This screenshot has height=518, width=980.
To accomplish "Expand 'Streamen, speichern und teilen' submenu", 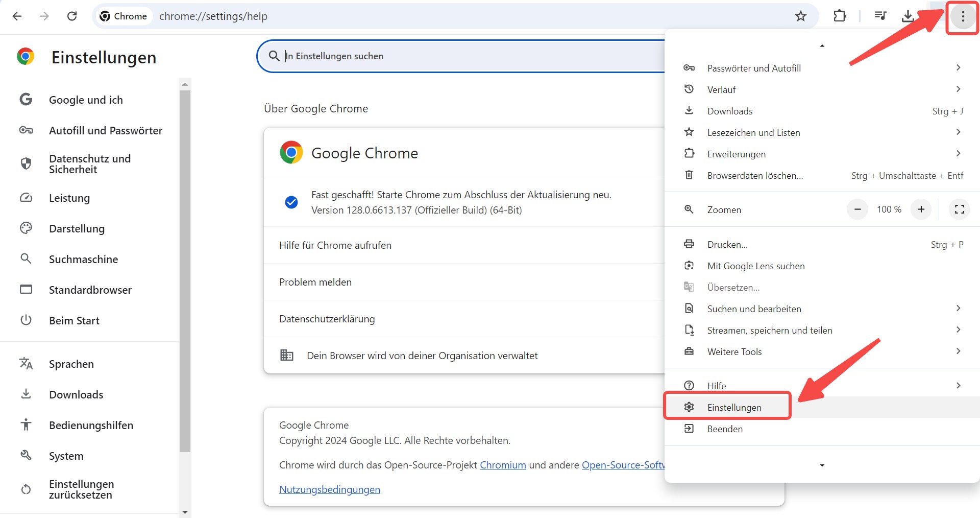I will (x=822, y=330).
